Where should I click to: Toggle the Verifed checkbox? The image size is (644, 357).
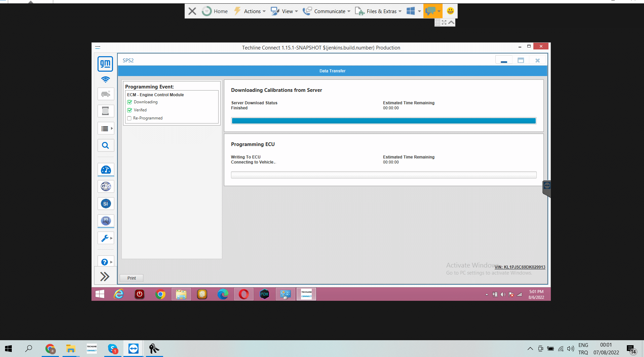tap(129, 110)
